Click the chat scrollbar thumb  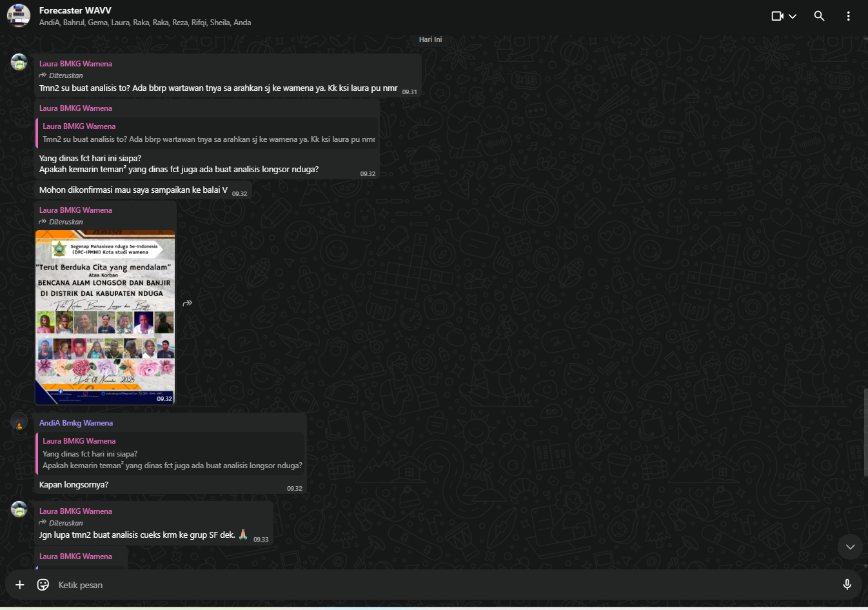pos(865,432)
